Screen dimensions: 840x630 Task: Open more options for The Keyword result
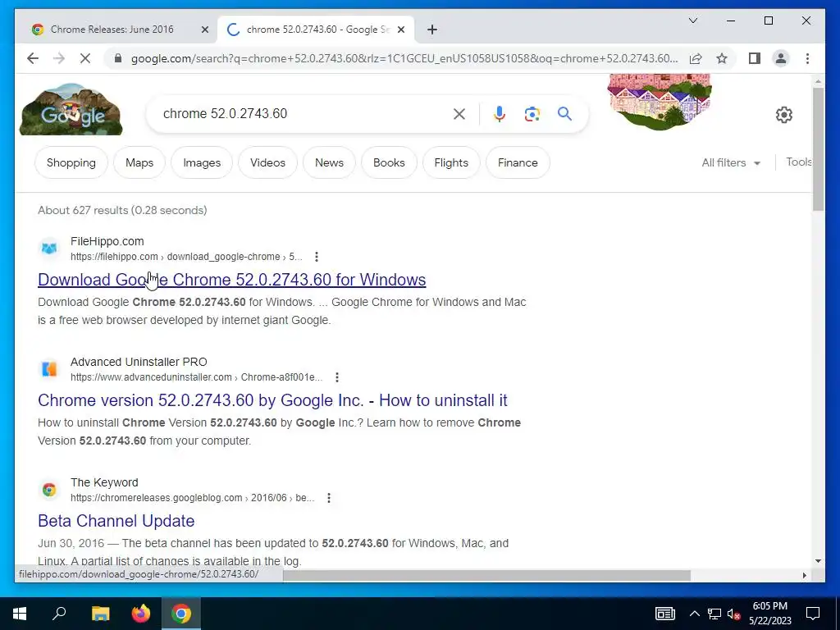329,498
